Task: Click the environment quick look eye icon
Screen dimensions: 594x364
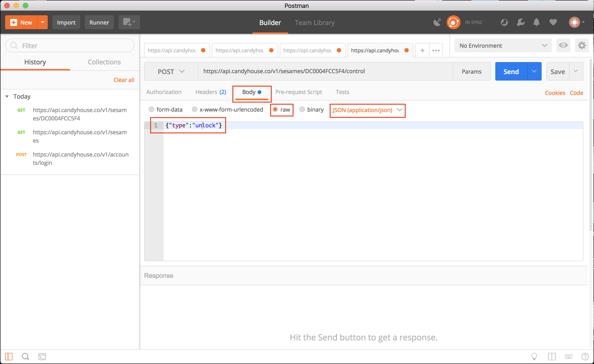Action: (x=563, y=46)
